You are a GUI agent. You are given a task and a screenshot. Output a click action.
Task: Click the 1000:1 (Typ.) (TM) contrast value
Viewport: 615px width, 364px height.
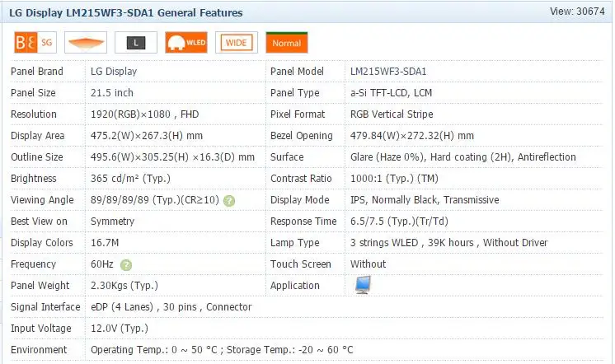click(394, 178)
